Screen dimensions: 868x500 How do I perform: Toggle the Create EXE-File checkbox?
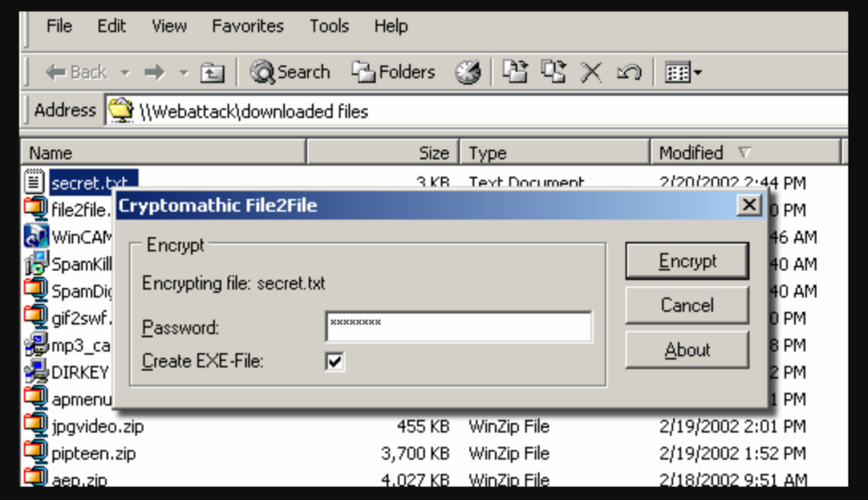[x=335, y=362]
